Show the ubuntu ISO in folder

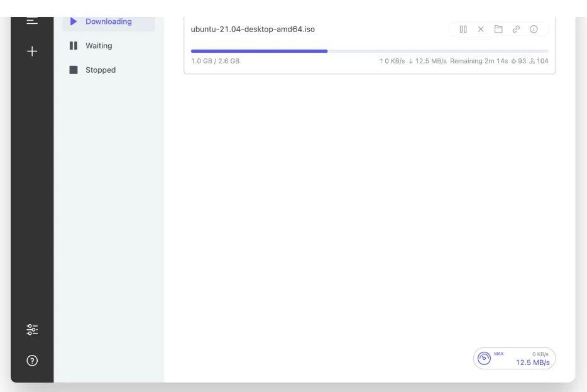(498, 29)
